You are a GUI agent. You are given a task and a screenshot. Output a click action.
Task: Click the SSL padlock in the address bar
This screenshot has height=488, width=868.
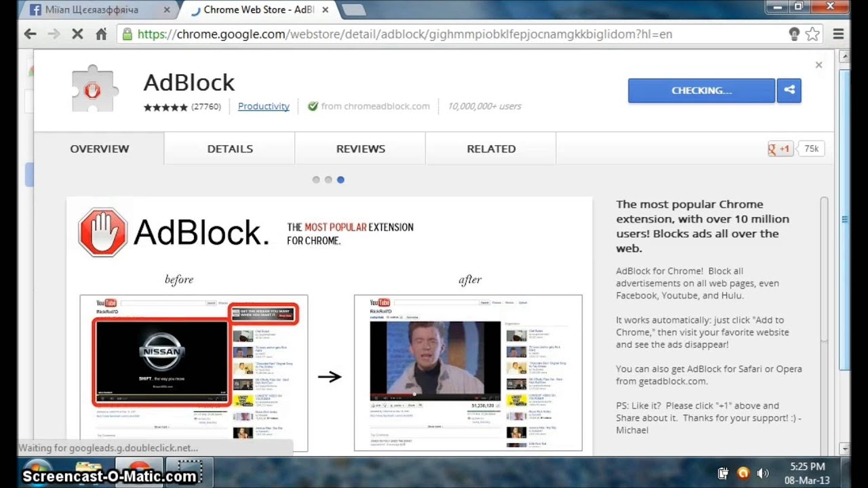127,34
